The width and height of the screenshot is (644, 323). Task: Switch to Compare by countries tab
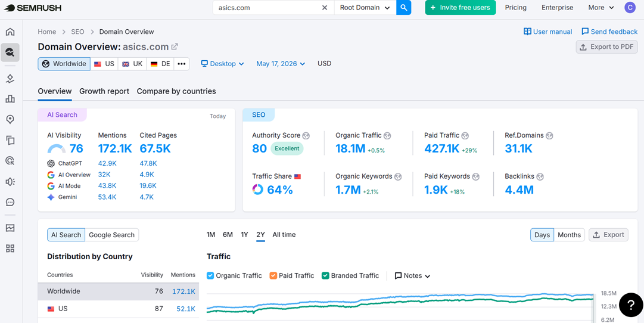pyautogui.click(x=176, y=91)
